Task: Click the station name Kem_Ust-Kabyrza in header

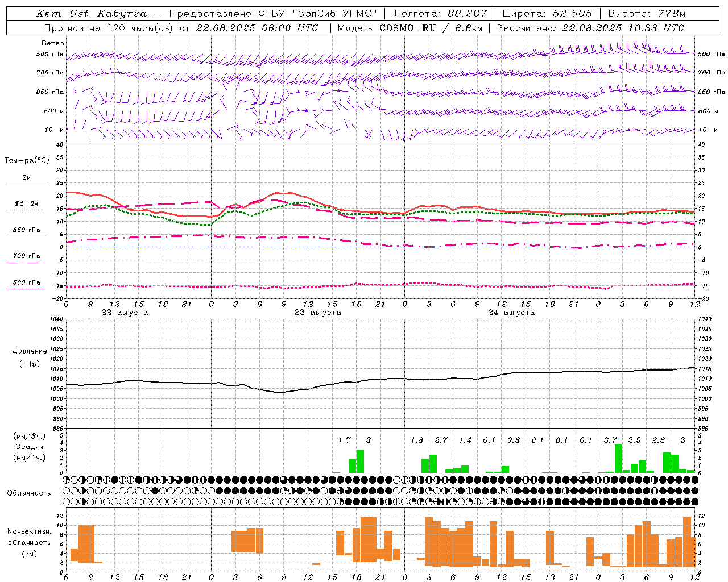Action: click(x=92, y=14)
